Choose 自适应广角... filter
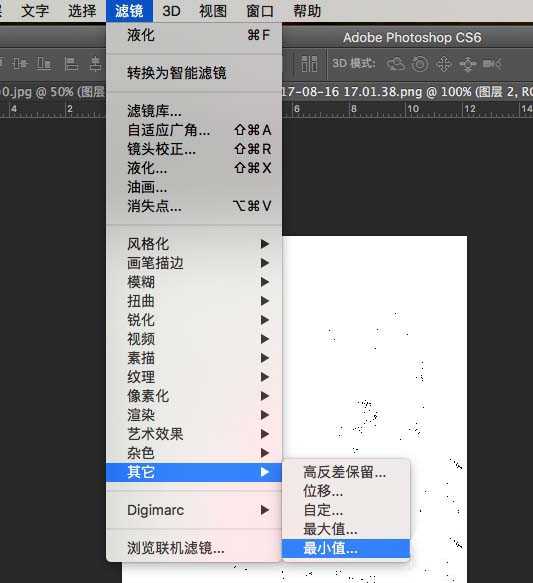The image size is (533, 583). (194, 130)
